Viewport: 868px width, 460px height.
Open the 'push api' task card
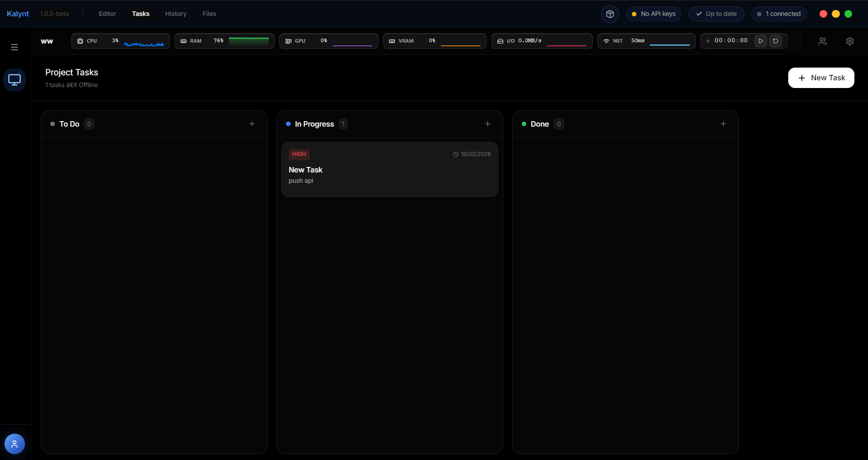click(390, 170)
